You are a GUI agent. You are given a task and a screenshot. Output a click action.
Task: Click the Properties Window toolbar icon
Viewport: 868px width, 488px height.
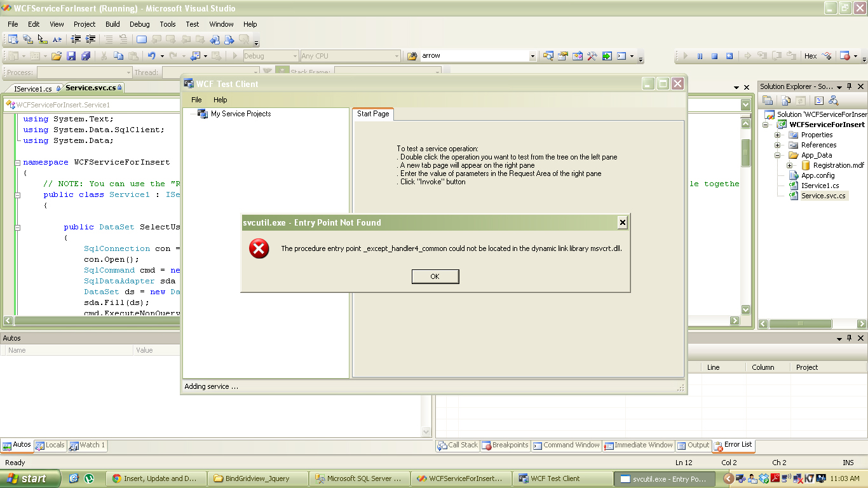tap(562, 56)
